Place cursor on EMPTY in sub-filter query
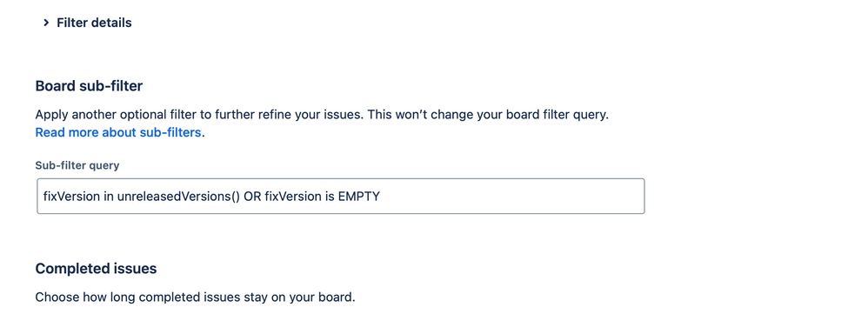 (358, 196)
